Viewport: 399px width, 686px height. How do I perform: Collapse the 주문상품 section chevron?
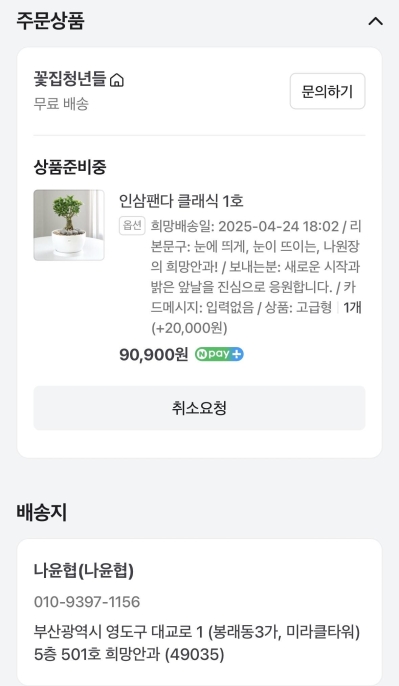click(x=375, y=21)
